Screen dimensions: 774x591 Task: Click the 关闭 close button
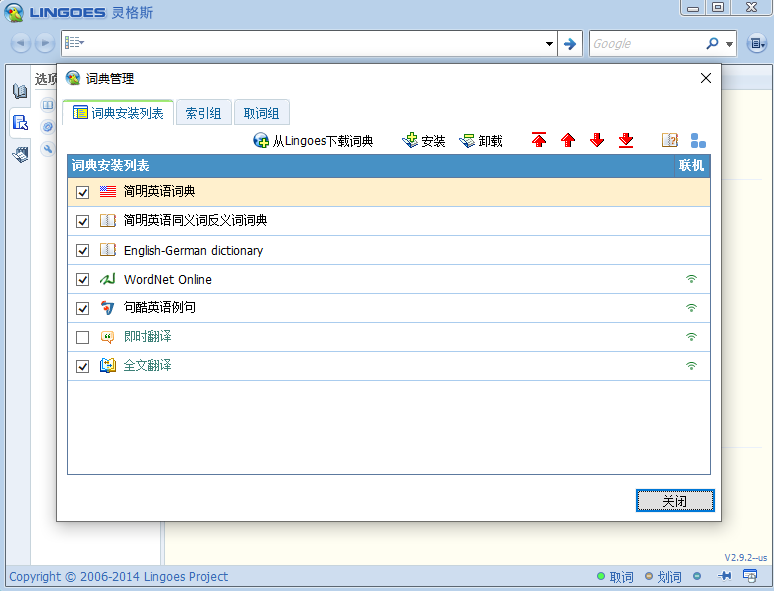tap(675, 501)
